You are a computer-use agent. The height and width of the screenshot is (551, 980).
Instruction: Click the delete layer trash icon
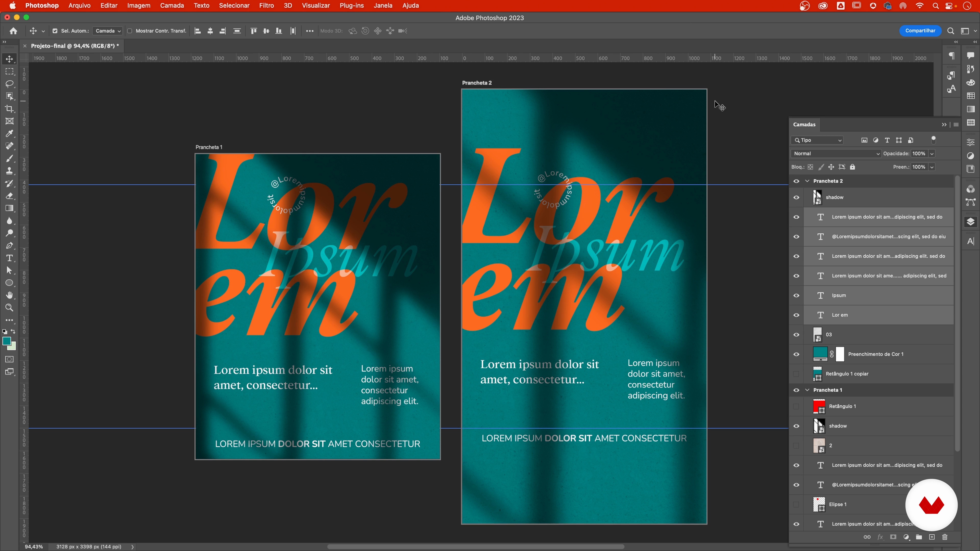pyautogui.click(x=945, y=537)
